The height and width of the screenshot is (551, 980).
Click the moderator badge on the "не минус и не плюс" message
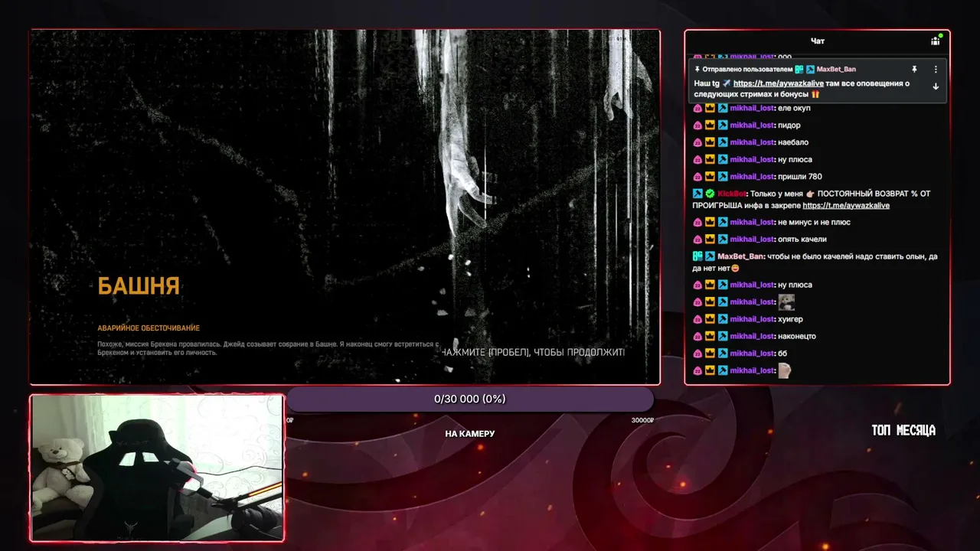click(x=722, y=222)
